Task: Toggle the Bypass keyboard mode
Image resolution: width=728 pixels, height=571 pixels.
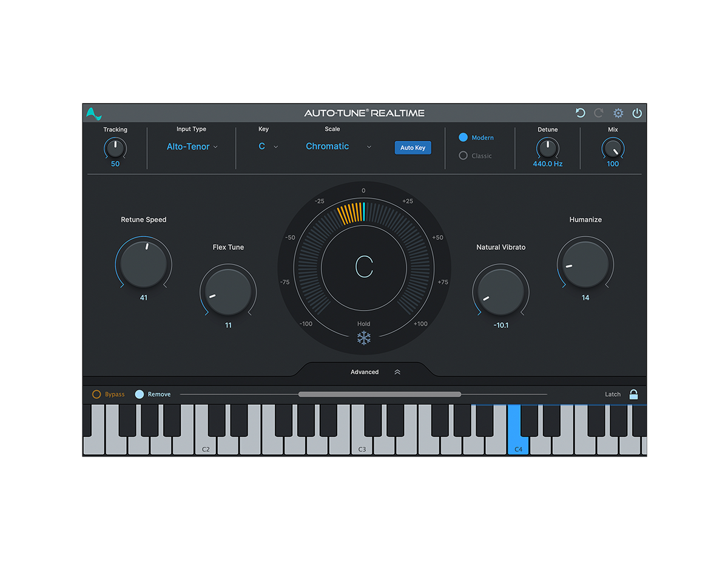Action: click(x=96, y=394)
